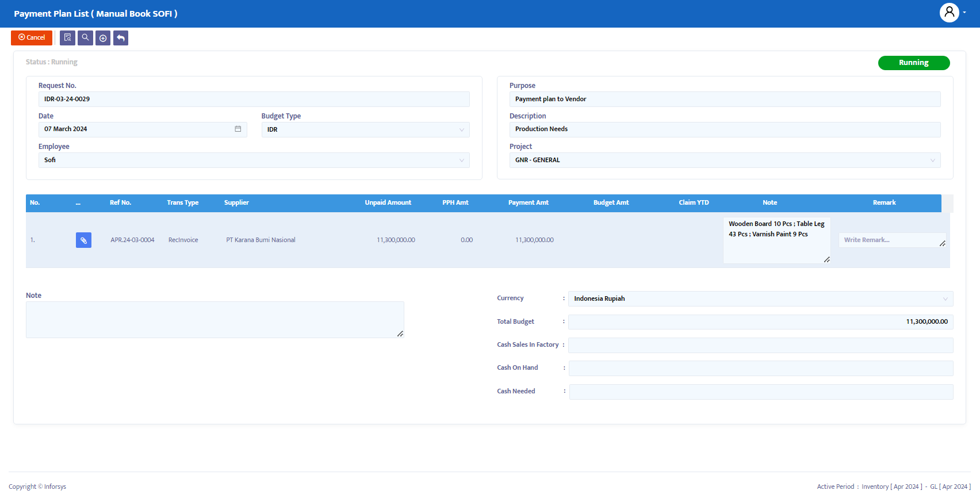This screenshot has width=980, height=494.
Task: Click the Total Budget field
Action: [x=760, y=322]
